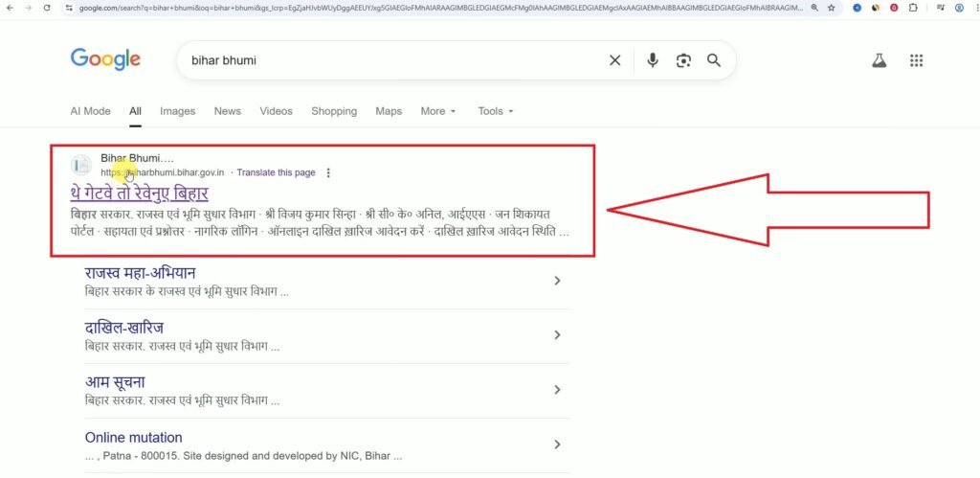Open the Online mutation sitelink

pos(134,438)
